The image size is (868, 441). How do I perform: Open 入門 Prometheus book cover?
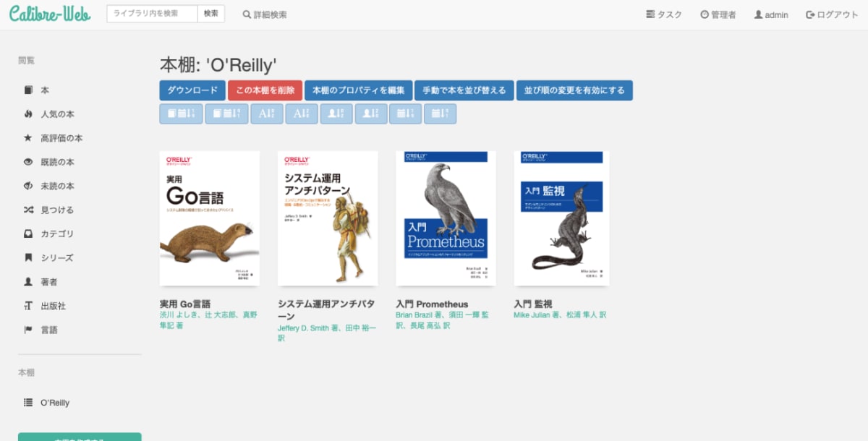click(446, 218)
